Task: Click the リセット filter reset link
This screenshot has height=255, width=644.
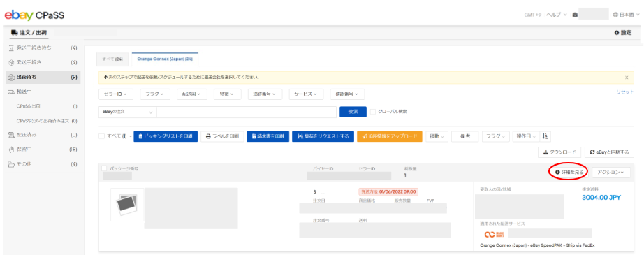Action: [x=624, y=92]
